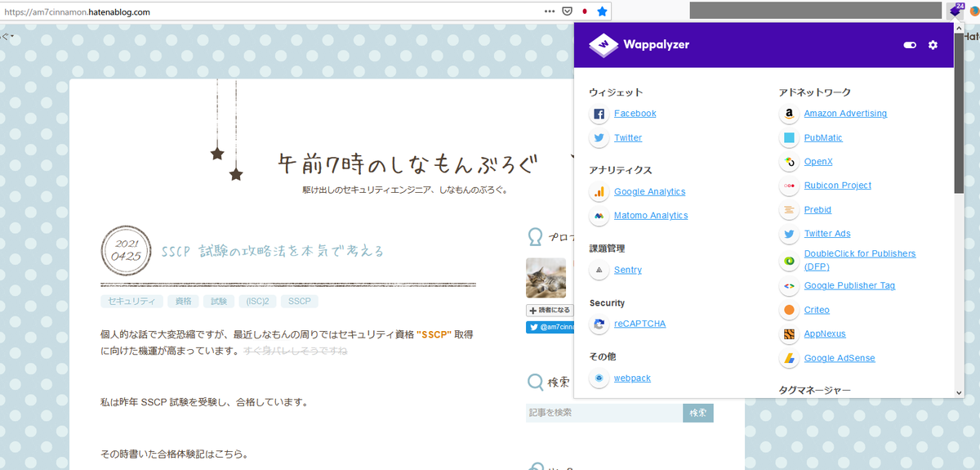
Task: Select the 試験 tag
Action: (x=219, y=302)
